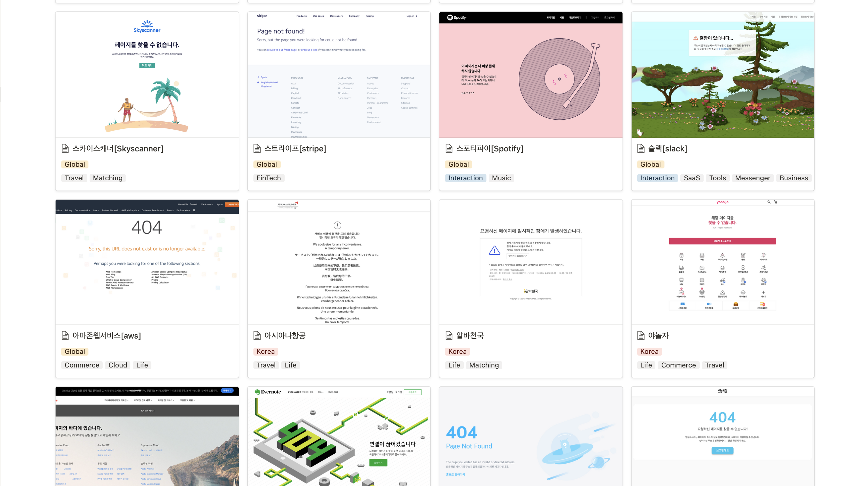Select the Messenger tag on slack card

click(752, 178)
